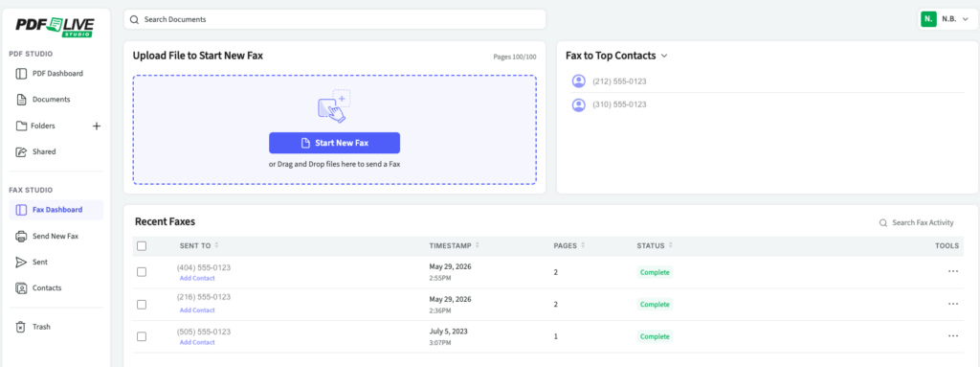
Task: Click avatar icon beside (310) 555-0123
Action: tap(579, 104)
